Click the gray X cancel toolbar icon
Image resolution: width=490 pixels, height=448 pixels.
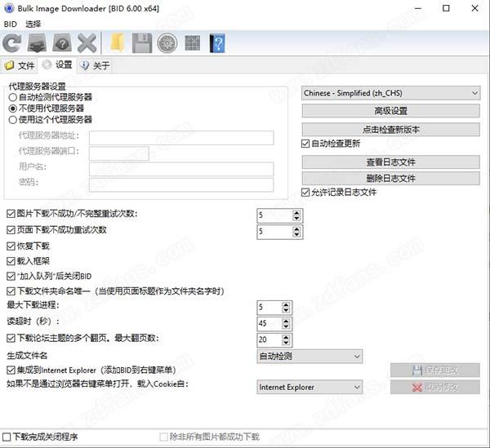click(x=87, y=43)
